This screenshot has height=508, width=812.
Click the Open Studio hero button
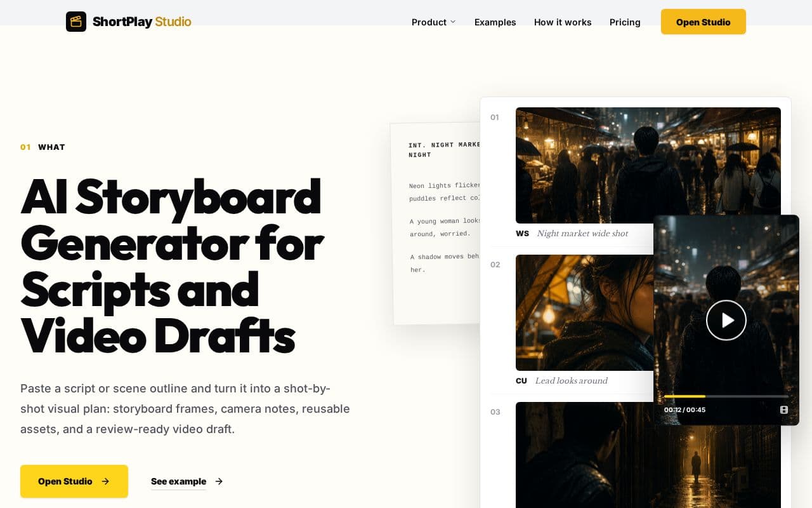pyautogui.click(x=74, y=481)
